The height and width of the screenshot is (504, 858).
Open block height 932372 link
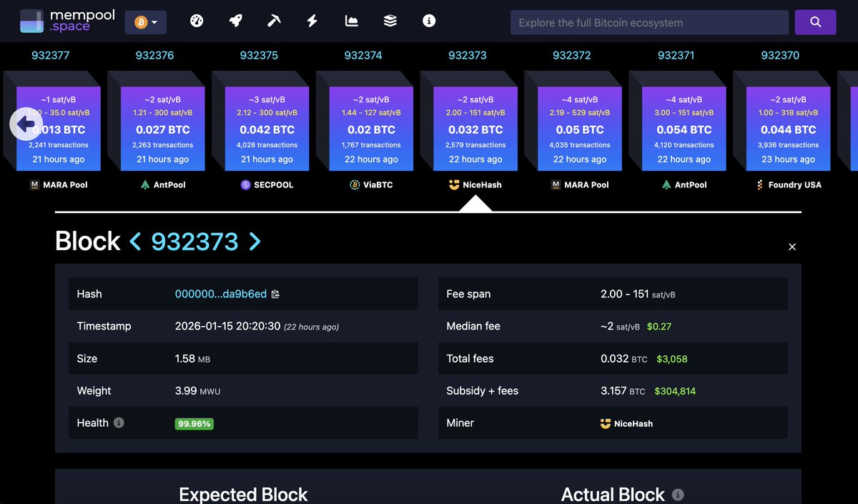pyautogui.click(x=572, y=55)
